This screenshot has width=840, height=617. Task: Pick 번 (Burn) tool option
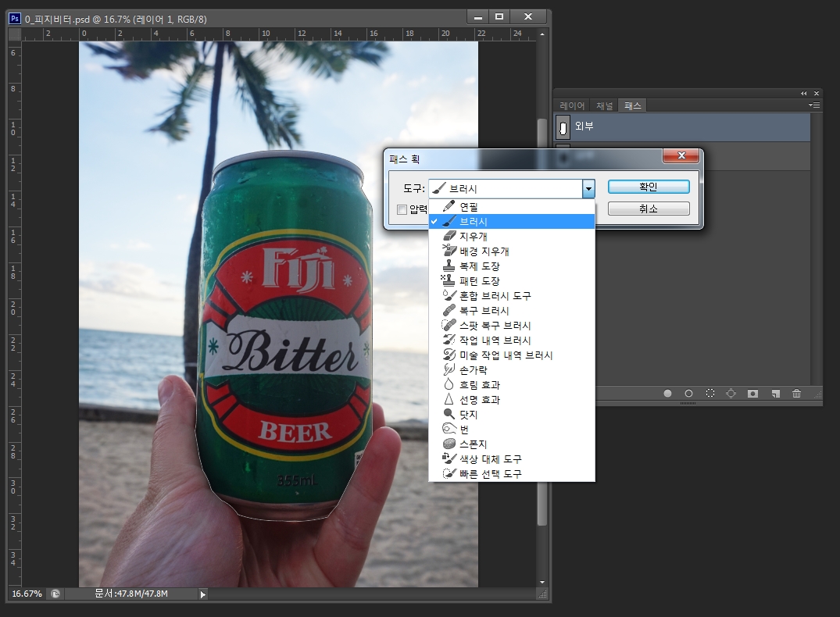(512, 430)
